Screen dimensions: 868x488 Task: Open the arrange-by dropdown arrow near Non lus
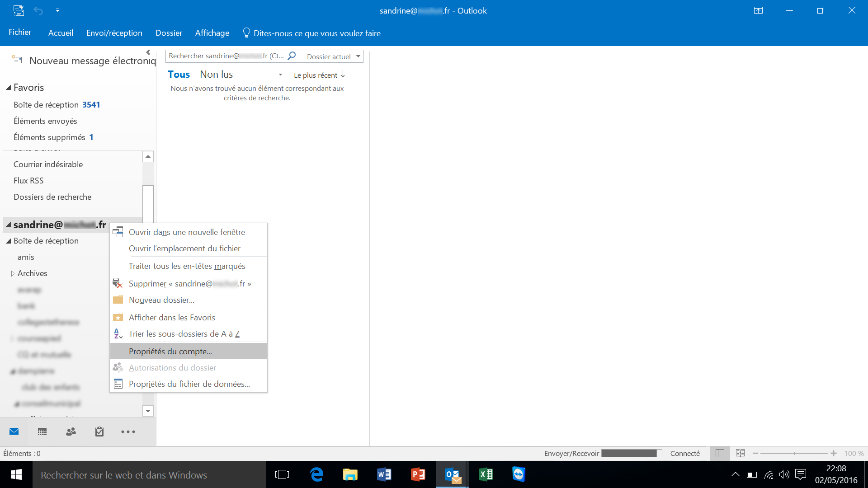pos(280,75)
